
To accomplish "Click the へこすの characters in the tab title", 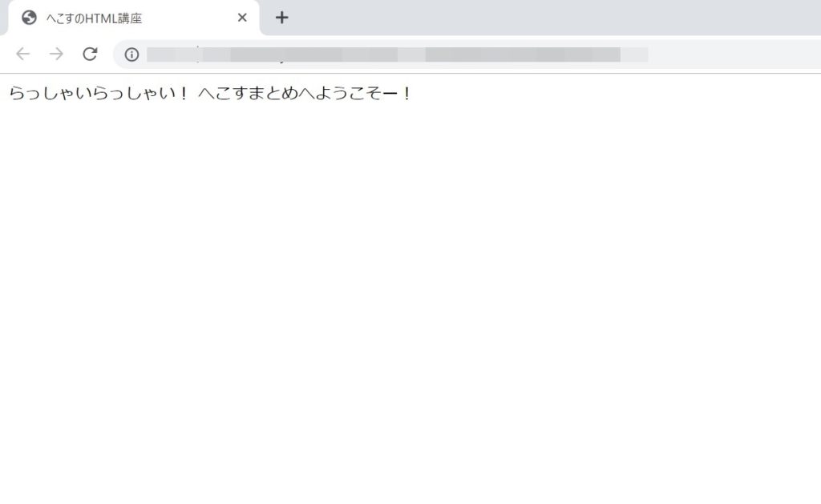I will 66,18.
